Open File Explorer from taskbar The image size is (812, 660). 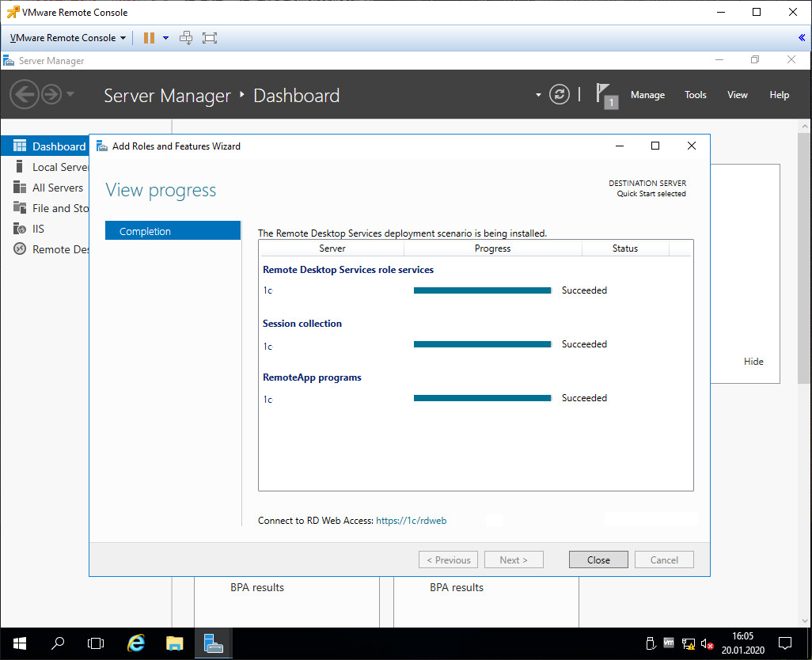tap(175, 643)
